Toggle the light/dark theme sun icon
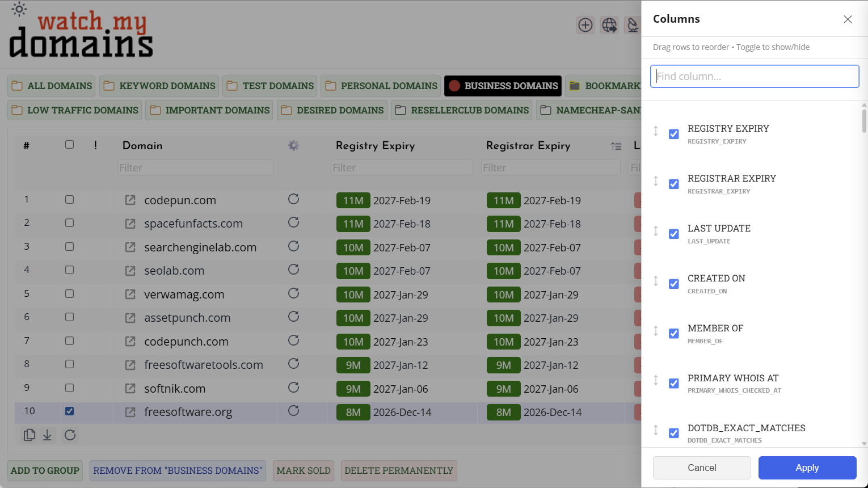 [x=19, y=9]
